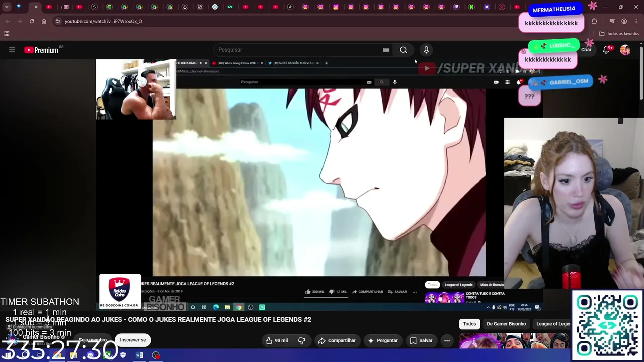
Task: Start voice search with the microphone
Action: coord(426,50)
